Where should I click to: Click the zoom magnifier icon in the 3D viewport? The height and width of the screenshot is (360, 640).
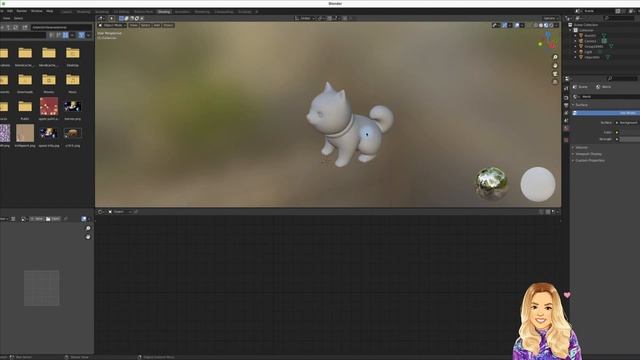(555, 57)
